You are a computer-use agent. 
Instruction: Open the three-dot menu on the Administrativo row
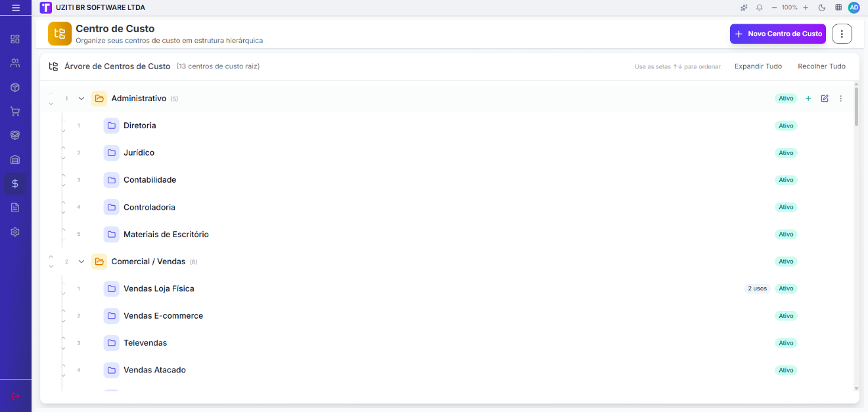pyautogui.click(x=840, y=99)
